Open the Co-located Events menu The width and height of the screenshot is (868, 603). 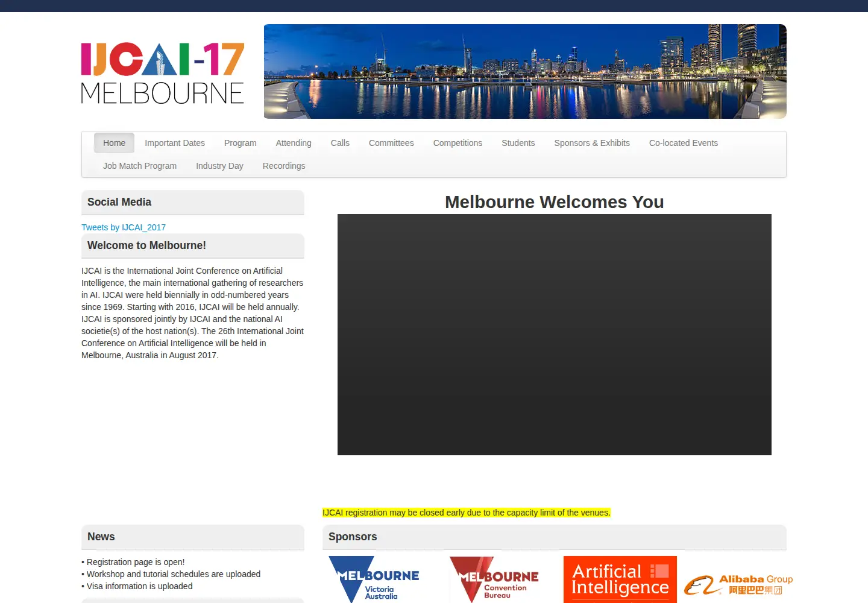click(684, 143)
